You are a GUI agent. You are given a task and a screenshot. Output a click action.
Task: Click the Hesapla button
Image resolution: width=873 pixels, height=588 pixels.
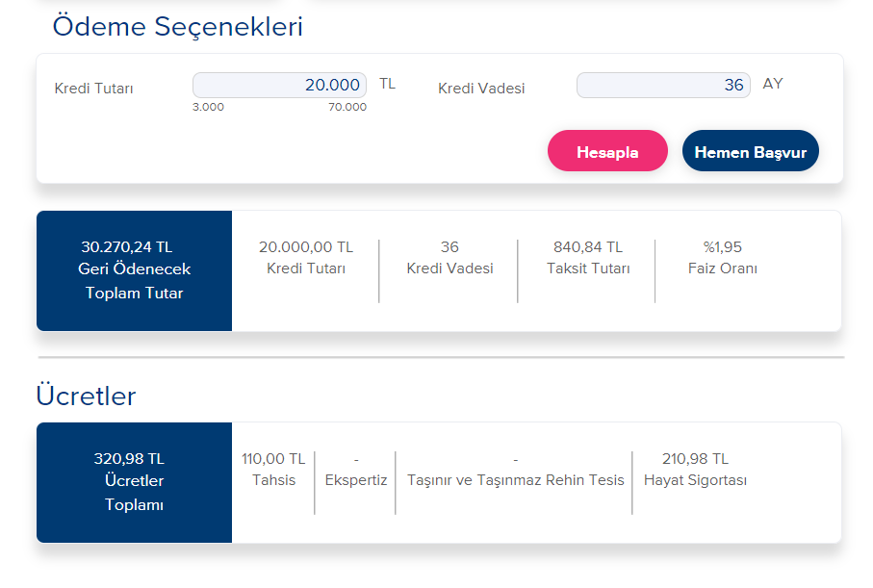607,150
